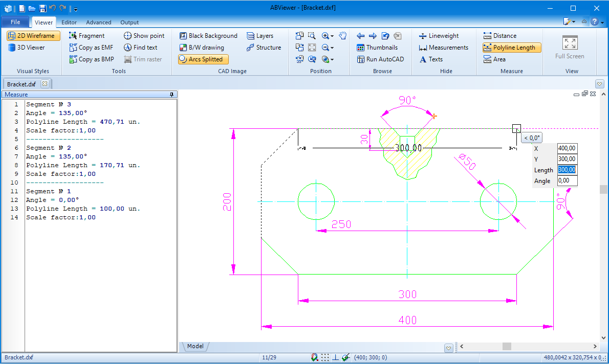
Task: Click the blue page with back-arrow icon in Browse group
Action: [385, 36]
